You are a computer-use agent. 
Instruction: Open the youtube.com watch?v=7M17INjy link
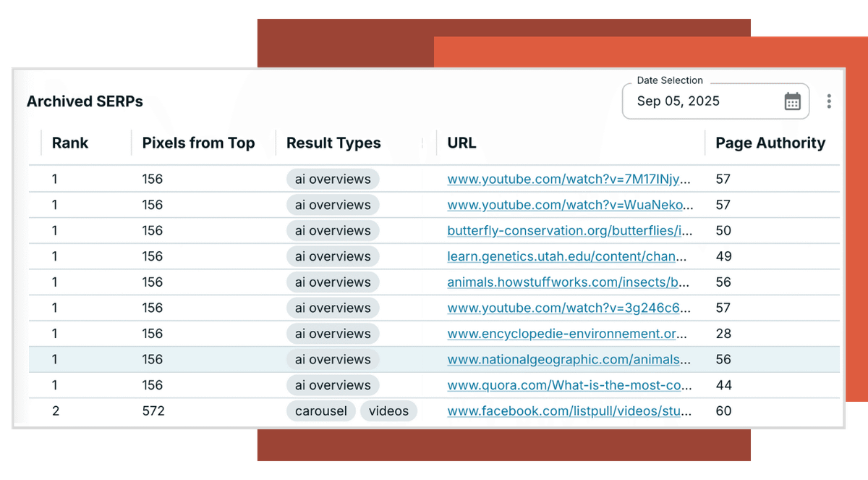pos(569,180)
